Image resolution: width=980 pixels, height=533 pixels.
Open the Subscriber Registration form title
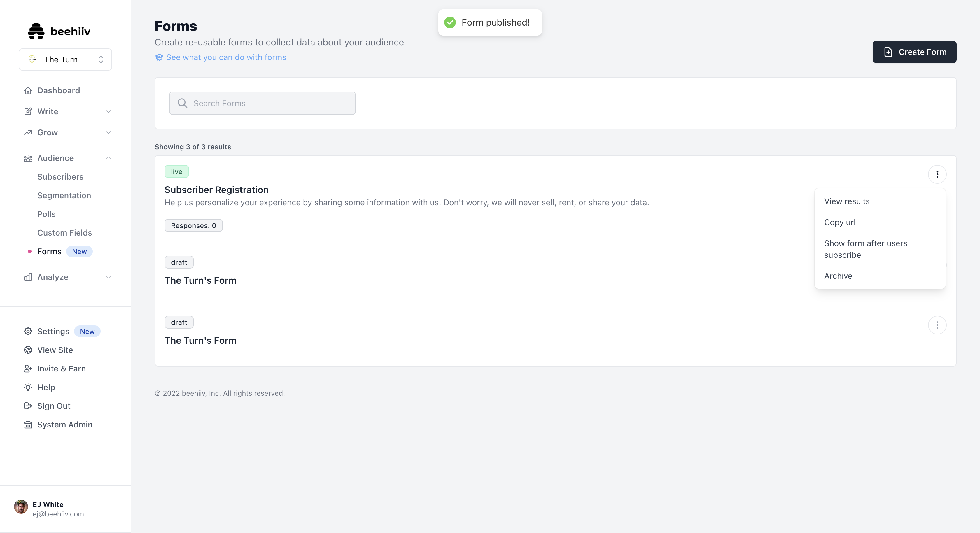pos(216,190)
